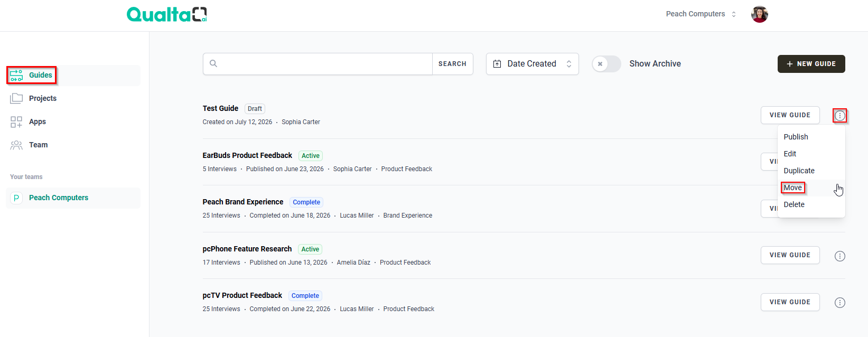Open more options for pcTV Product Feedback
The height and width of the screenshot is (337, 868).
tap(839, 303)
